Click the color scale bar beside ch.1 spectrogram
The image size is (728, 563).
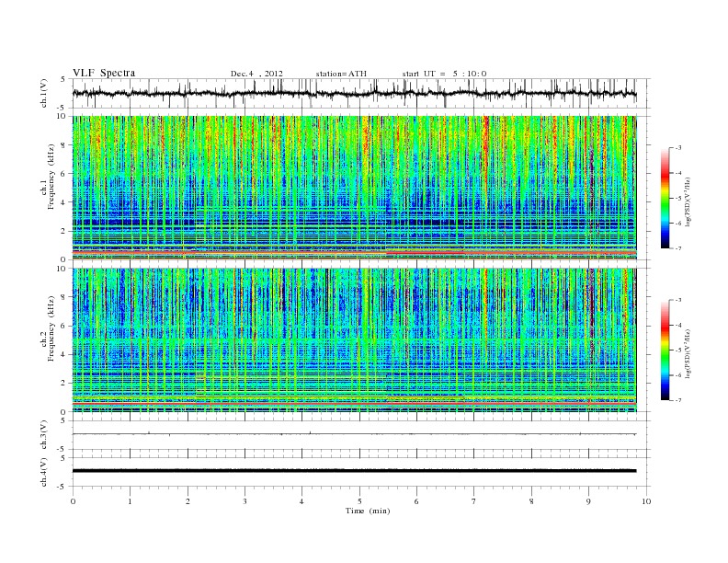pos(665,198)
